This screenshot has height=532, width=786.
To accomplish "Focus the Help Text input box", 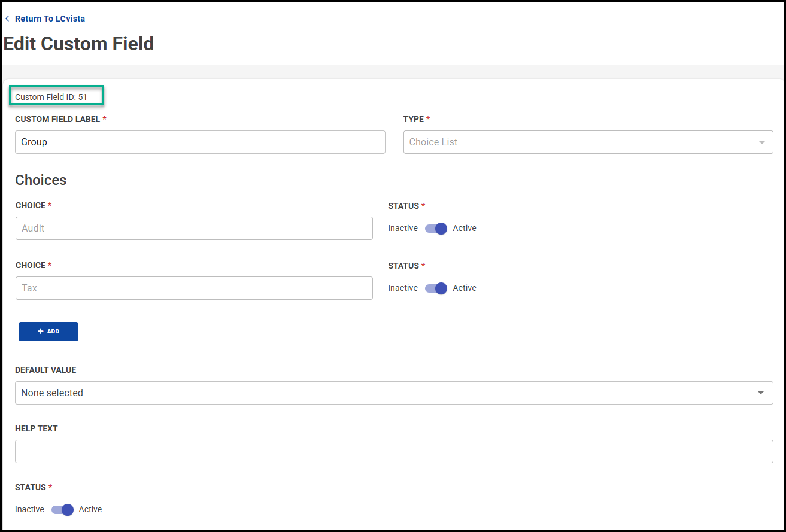I will (x=393, y=452).
